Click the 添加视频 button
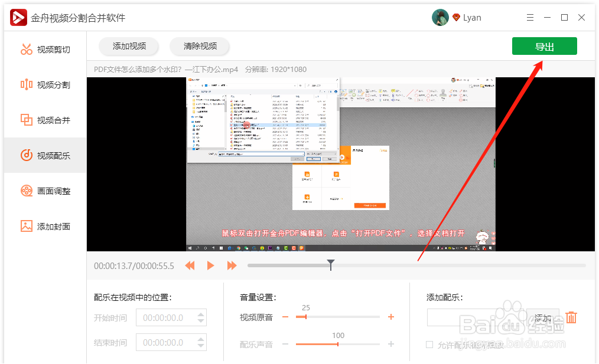599x364 pixels. click(129, 46)
